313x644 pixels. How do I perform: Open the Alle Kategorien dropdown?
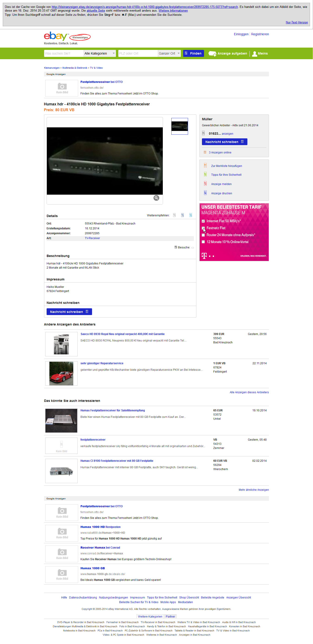pos(100,53)
